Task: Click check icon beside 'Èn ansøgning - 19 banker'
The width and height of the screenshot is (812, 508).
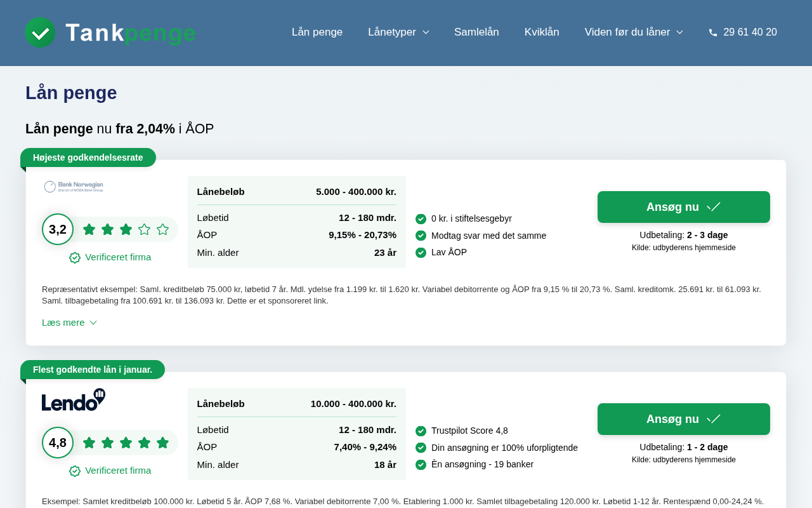Action: [421, 465]
